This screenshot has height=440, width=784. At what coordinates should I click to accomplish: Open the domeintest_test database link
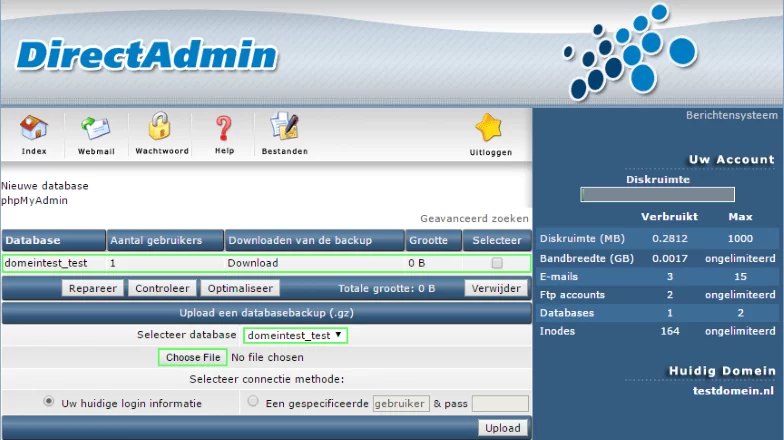46,263
